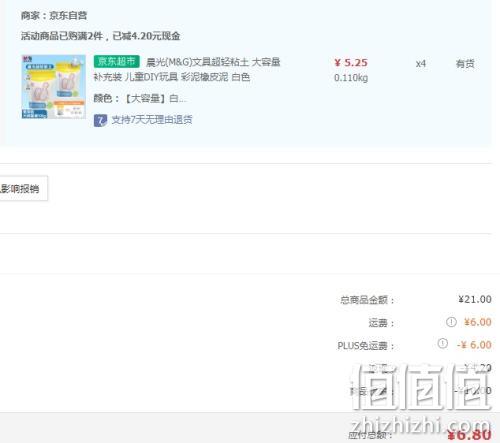
Task: Click the green 京东超市 badge
Action: click(x=117, y=62)
